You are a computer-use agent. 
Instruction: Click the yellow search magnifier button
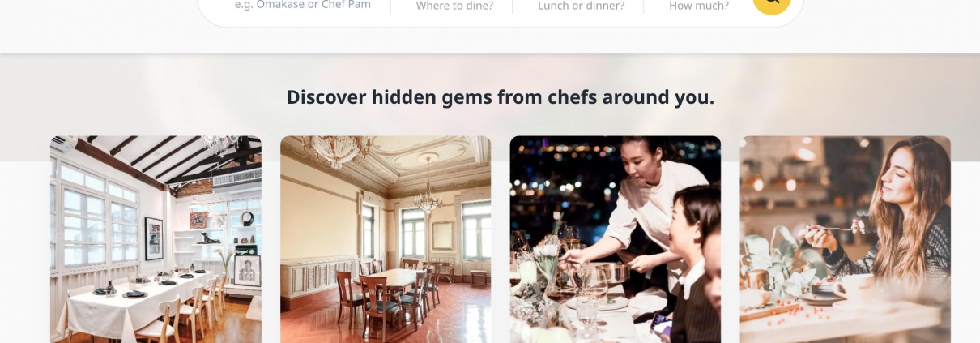coord(771,4)
